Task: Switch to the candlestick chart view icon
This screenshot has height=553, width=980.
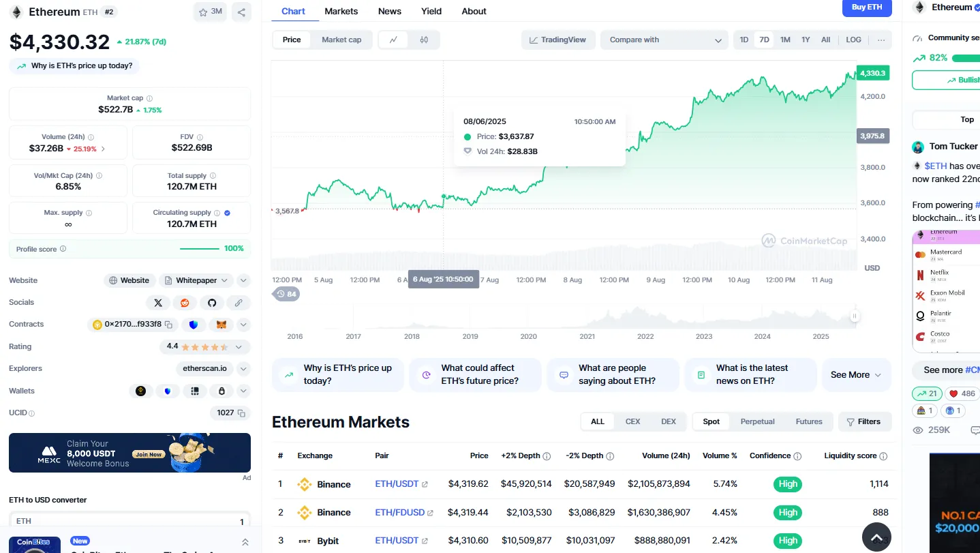Action: pos(424,40)
